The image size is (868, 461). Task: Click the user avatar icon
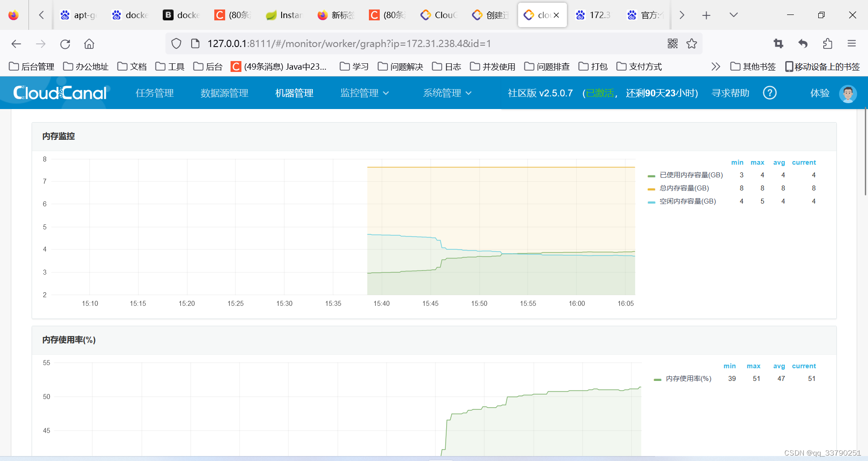pyautogui.click(x=848, y=94)
